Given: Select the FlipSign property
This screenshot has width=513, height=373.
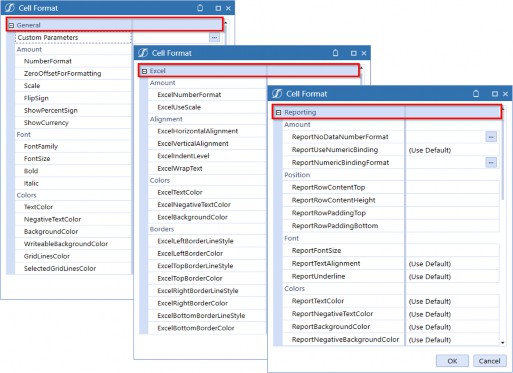Looking at the screenshot, I should pos(36,98).
